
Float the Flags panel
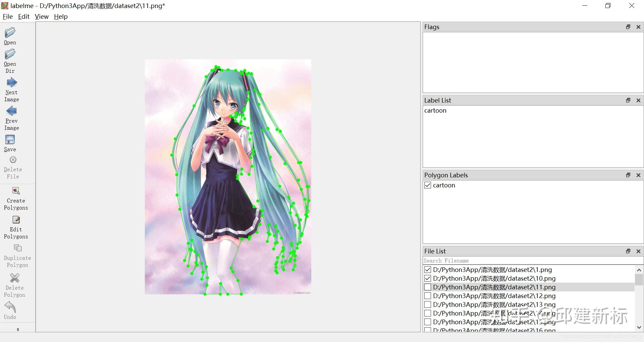point(628,27)
